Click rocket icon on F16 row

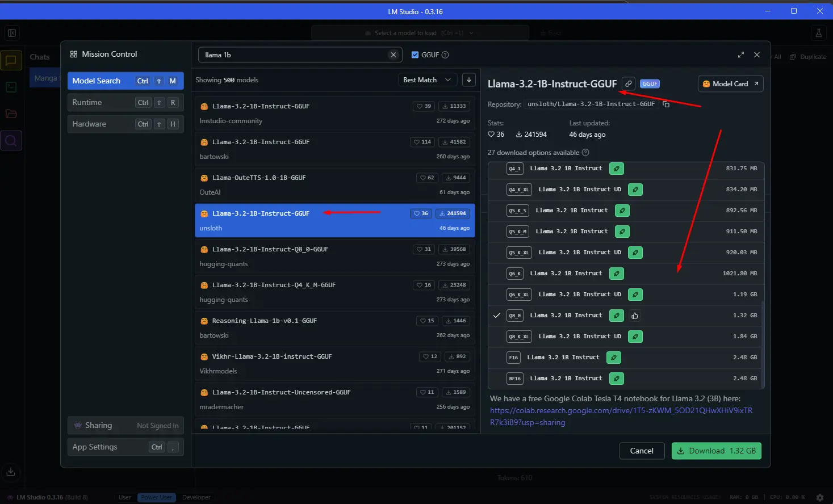(x=613, y=358)
